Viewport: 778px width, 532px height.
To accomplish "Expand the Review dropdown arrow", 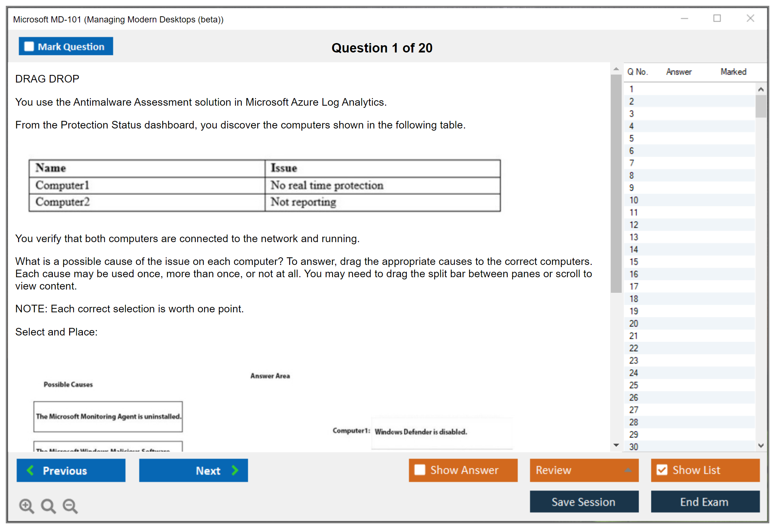I will (x=628, y=470).
